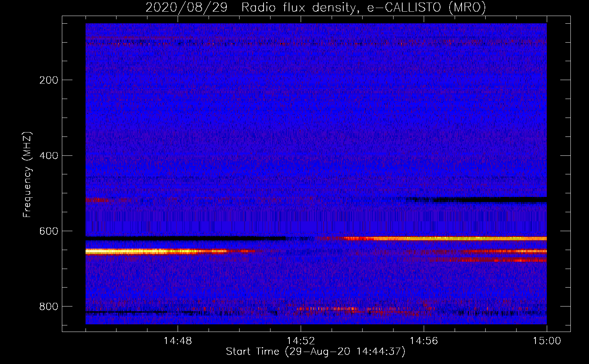
Task: Click the 14:56 time tick label
Action: [424, 341]
